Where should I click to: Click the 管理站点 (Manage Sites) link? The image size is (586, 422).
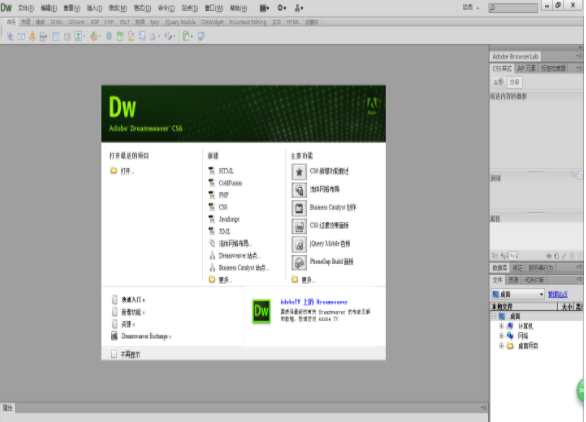pyautogui.click(x=558, y=295)
